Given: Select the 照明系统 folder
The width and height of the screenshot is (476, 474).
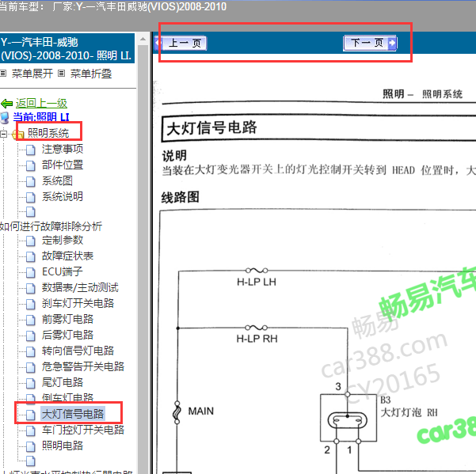Looking at the screenshot, I should 48,133.
